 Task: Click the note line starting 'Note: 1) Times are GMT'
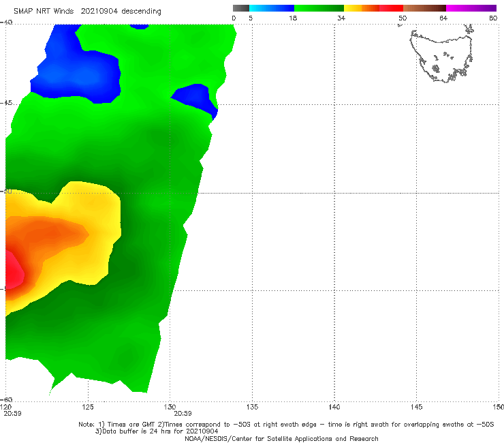click(x=286, y=425)
